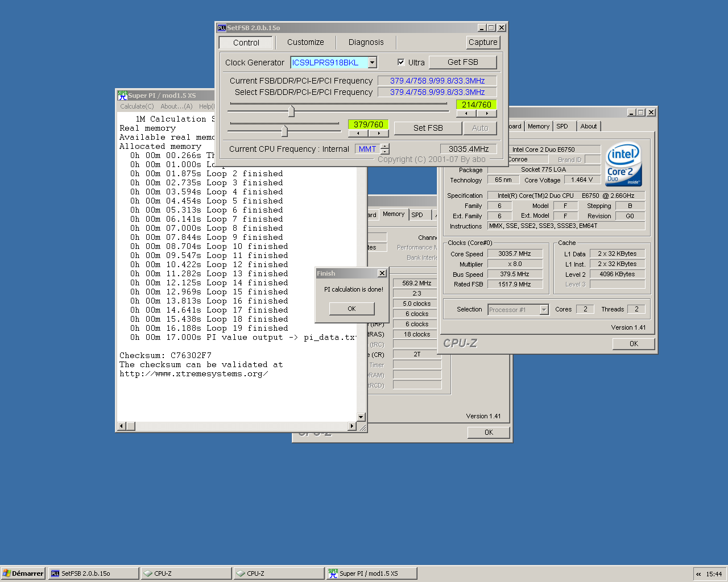Click the left arrow under 214/760
Viewport: 728px width, 582px height.
(x=466, y=113)
